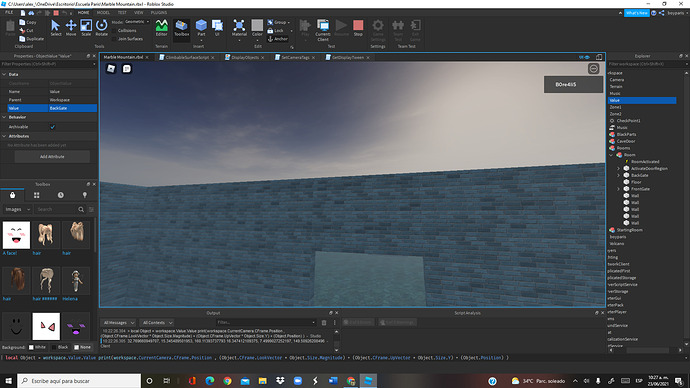Open the Toolbox Inventory grid tab

click(37, 195)
